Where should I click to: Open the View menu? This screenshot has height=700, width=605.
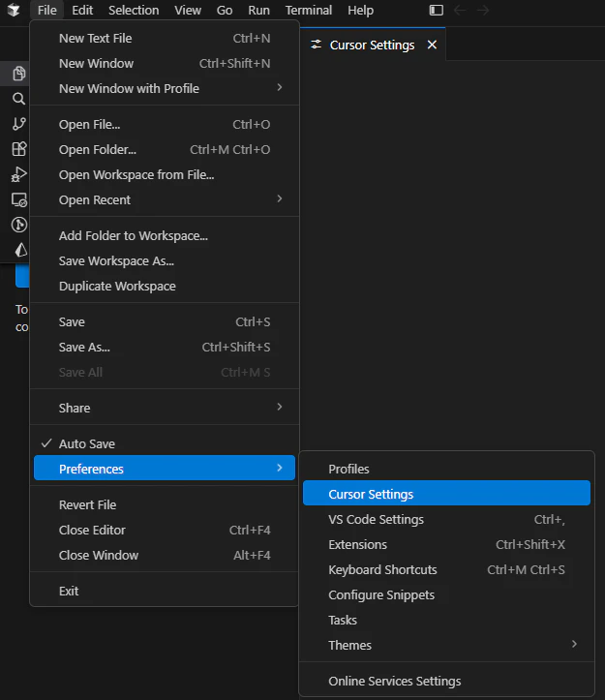point(188,10)
